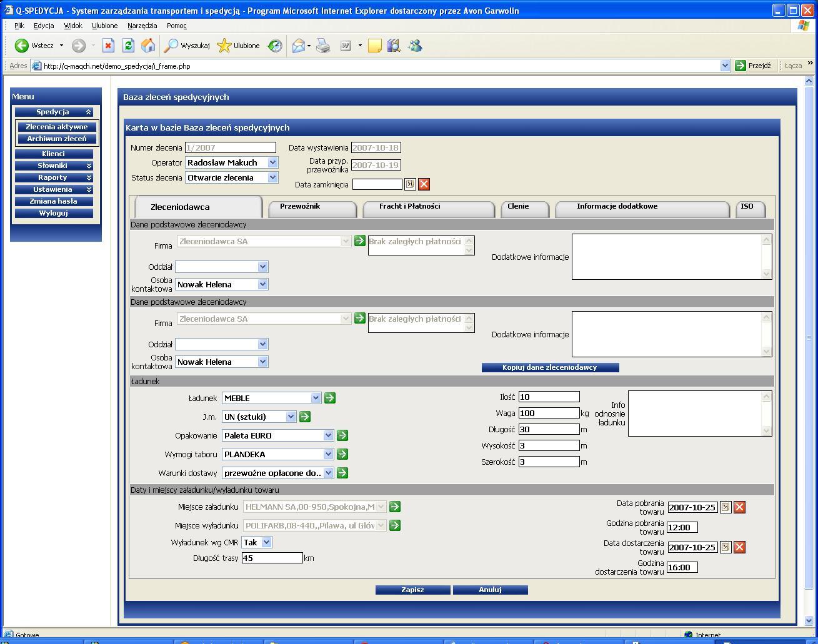Open calendar for Data dostarczenia towaru
This screenshot has height=644, width=818.
coord(726,547)
